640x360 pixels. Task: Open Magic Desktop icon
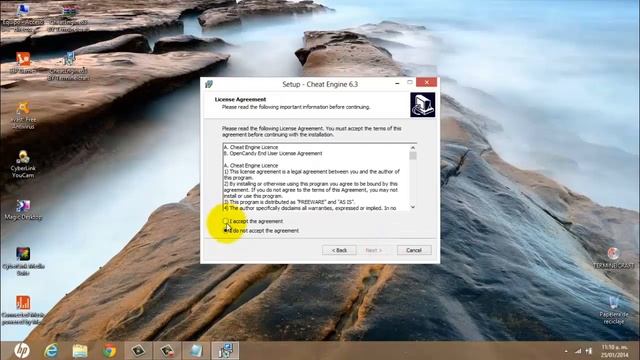pos(23,210)
